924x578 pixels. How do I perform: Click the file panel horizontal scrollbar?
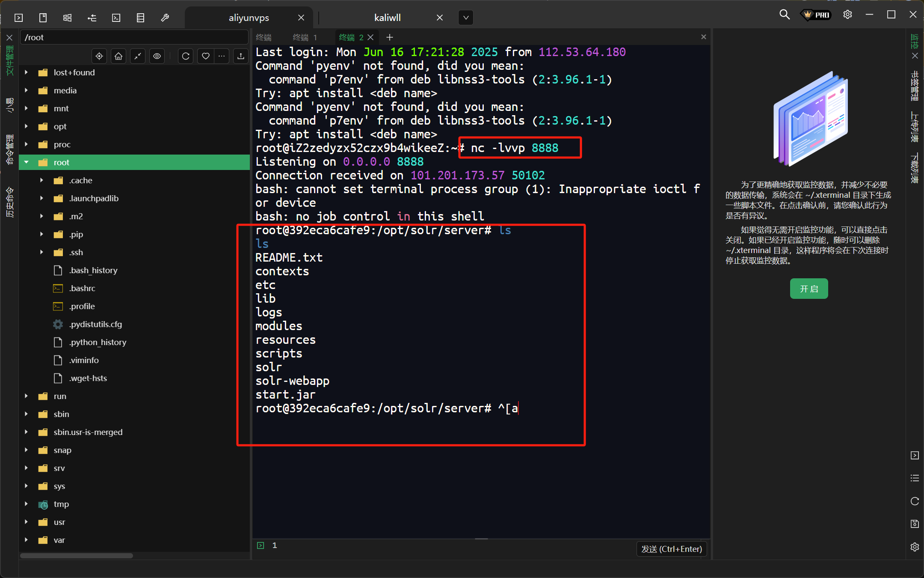(77, 556)
